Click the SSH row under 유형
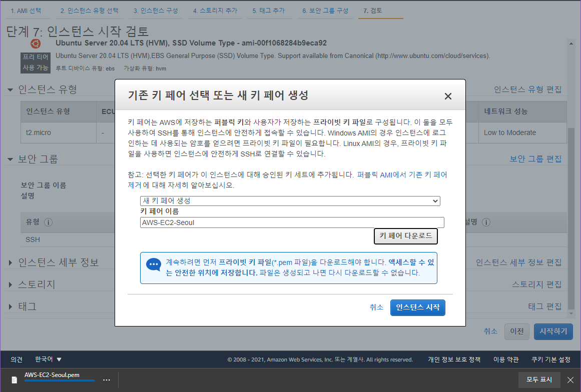Screen dimensions: 581x392 coord(33,239)
